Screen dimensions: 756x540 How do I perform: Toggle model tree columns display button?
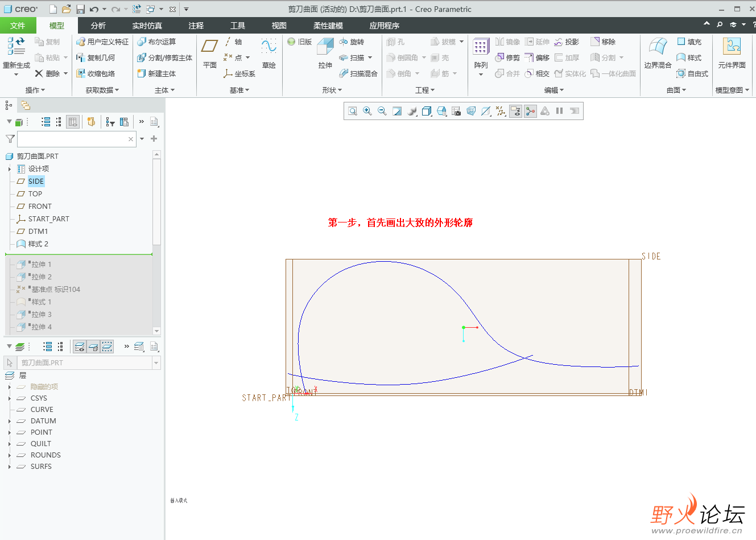pyautogui.click(x=73, y=122)
